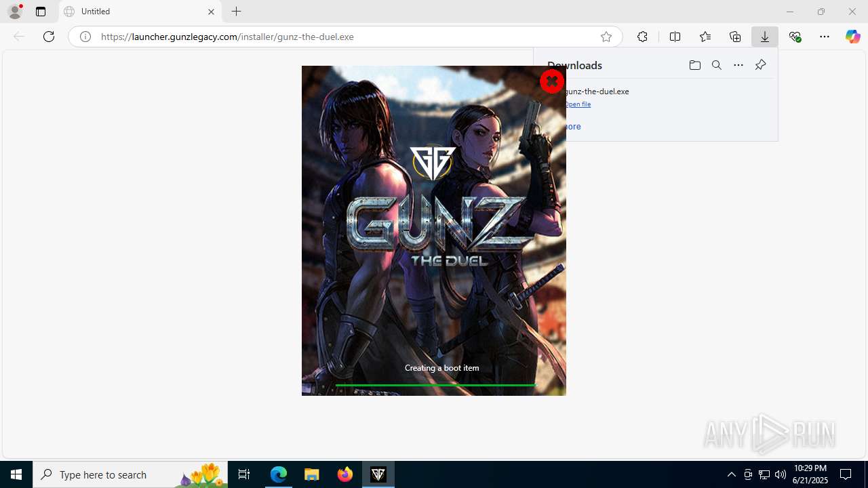
Task: Open downloads folder icon
Action: pyautogui.click(x=694, y=65)
